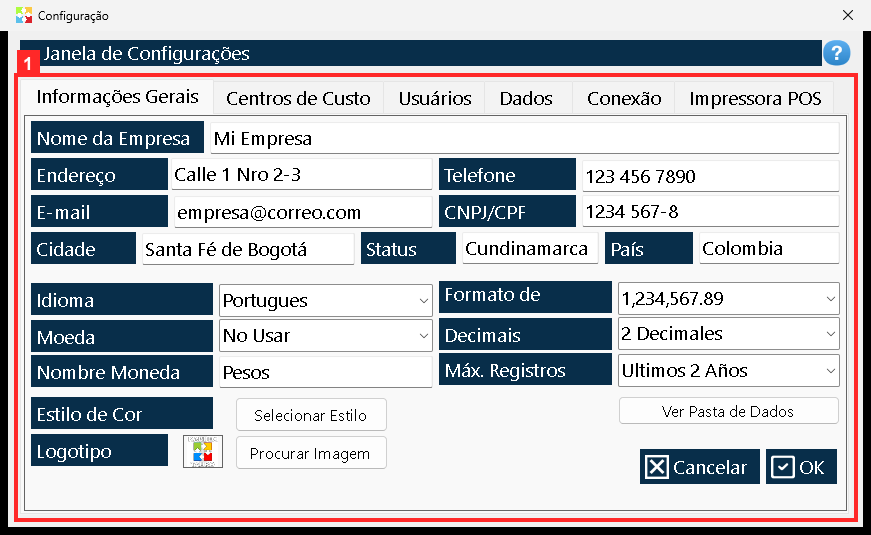871x535 pixels.
Task: Open Ver Pasta de Dados
Action: pyautogui.click(x=728, y=411)
